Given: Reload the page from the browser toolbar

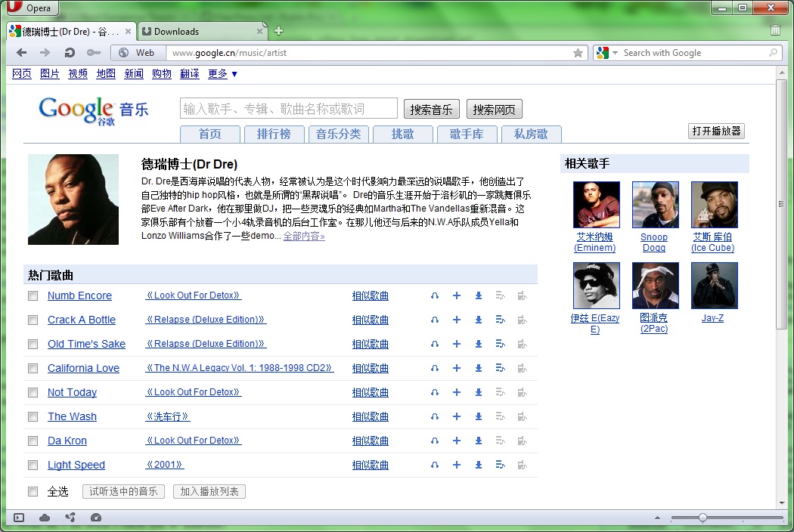Looking at the screenshot, I should click(x=69, y=53).
